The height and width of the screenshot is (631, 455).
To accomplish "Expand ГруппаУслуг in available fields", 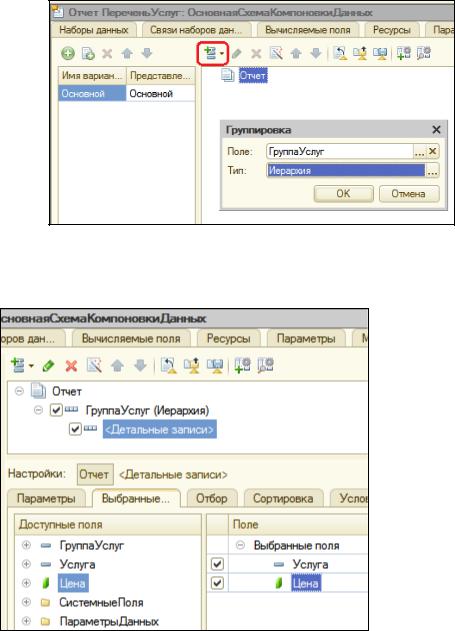I will click(x=26, y=545).
